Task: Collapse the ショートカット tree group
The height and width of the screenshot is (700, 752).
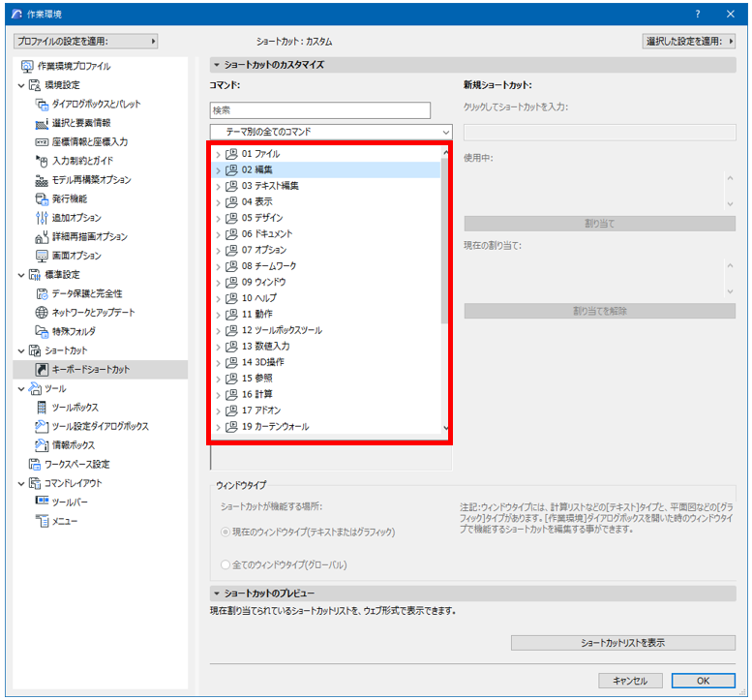Action: (21, 351)
